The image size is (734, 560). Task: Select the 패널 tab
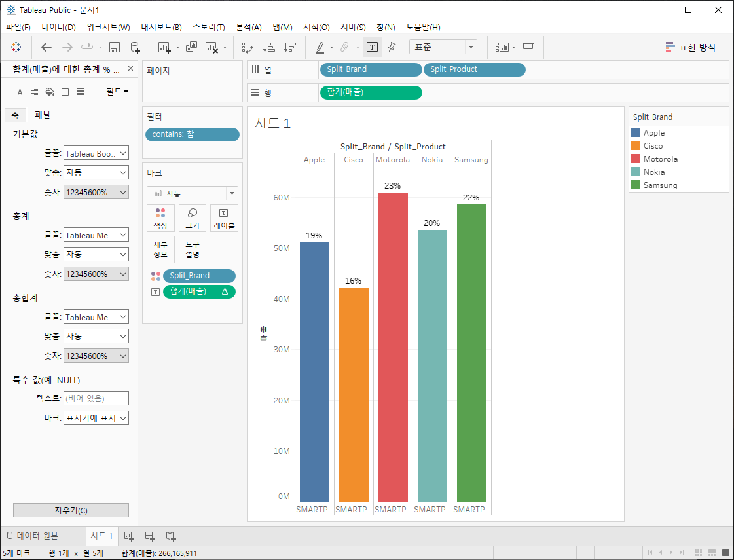click(x=42, y=115)
